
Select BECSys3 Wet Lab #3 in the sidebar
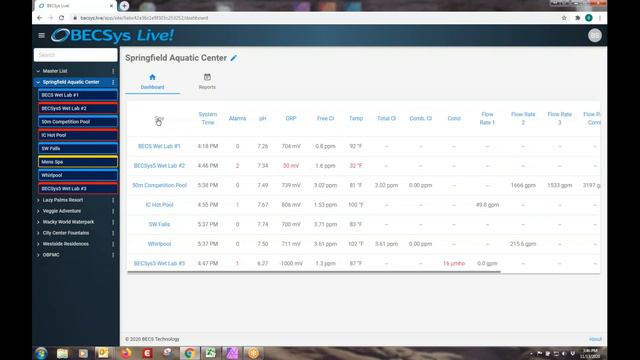(78, 189)
